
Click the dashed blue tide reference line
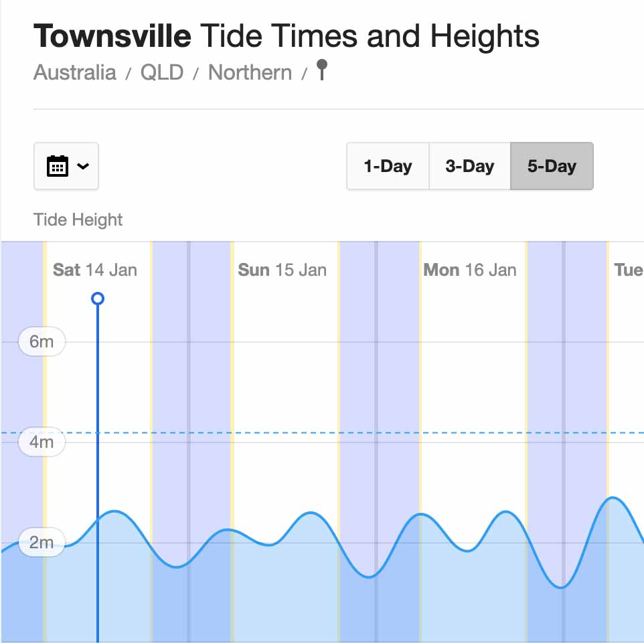[x=335, y=432]
